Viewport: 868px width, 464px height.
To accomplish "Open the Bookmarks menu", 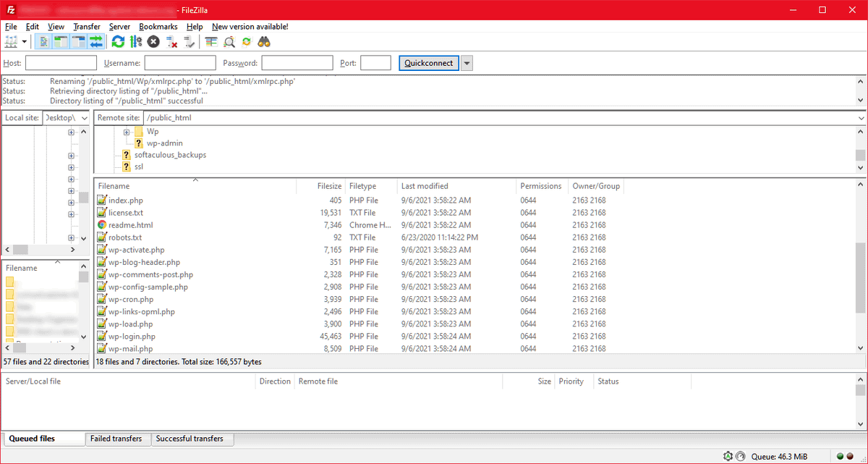I will (158, 26).
